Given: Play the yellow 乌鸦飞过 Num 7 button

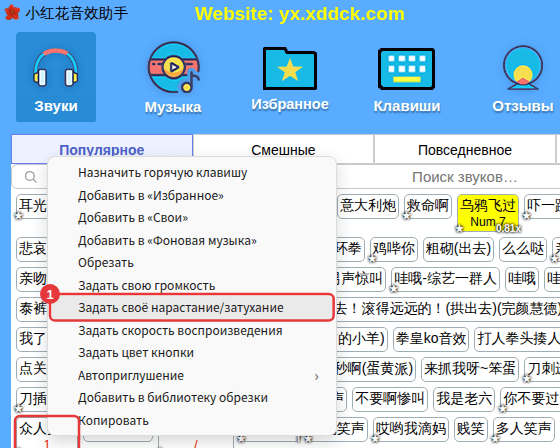Looking at the screenshot, I should [x=488, y=213].
